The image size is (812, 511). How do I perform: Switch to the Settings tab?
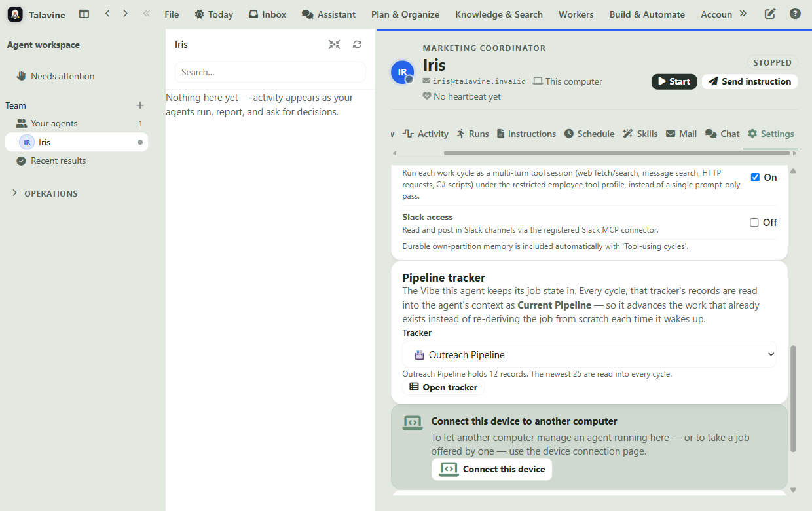pos(771,134)
